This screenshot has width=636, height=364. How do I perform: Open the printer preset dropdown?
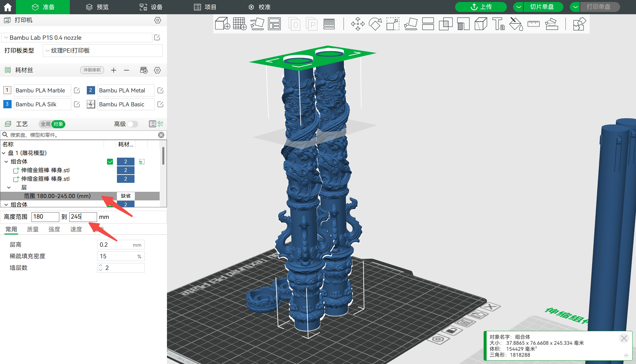pyautogui.click(x=77, y=37)
